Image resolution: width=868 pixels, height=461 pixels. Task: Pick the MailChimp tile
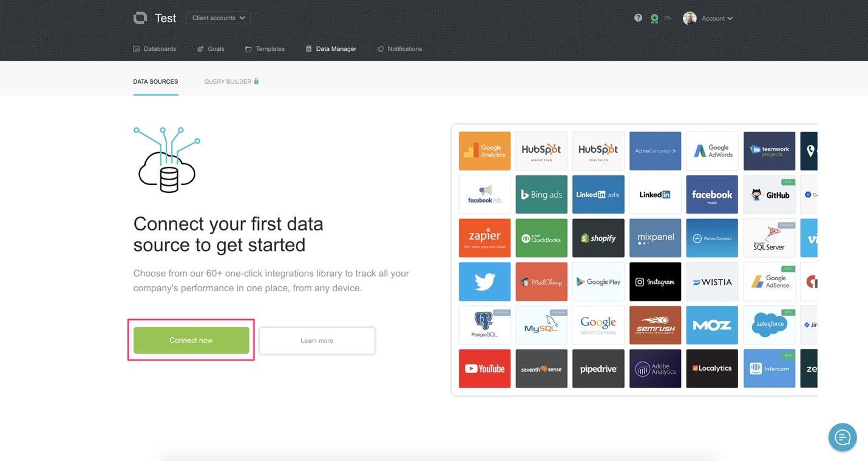[541, 281]
